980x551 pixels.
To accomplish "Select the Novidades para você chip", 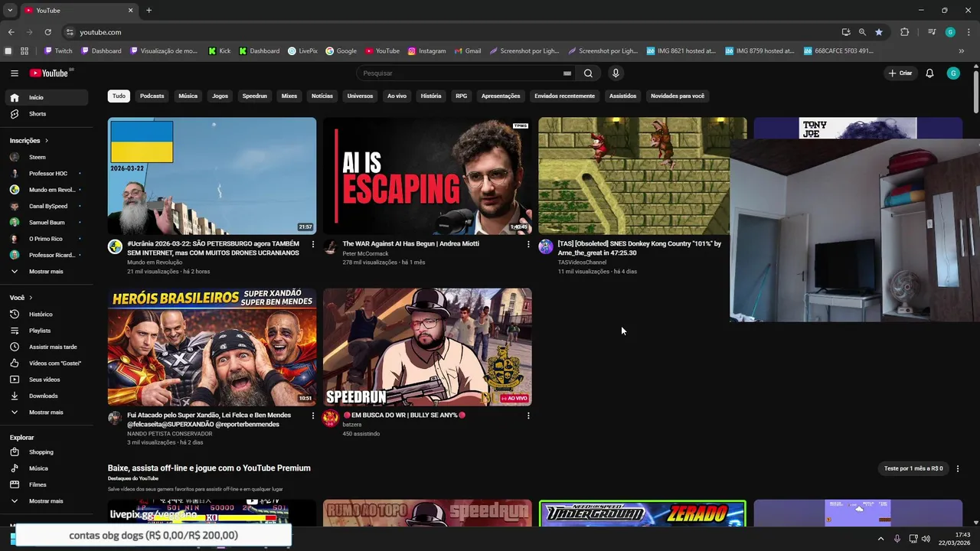I will [x=678, y=96].
